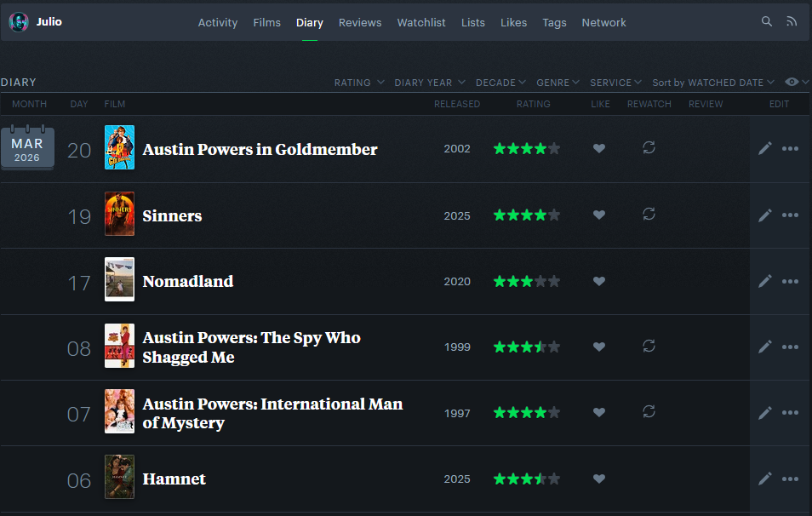Open the Lists tab

click(472, 23)
